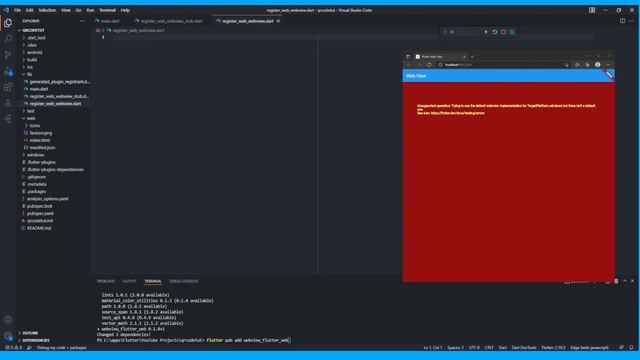Collapse the lib folder
The width and height of the screenshot is (640, 360).
[29, 74]
